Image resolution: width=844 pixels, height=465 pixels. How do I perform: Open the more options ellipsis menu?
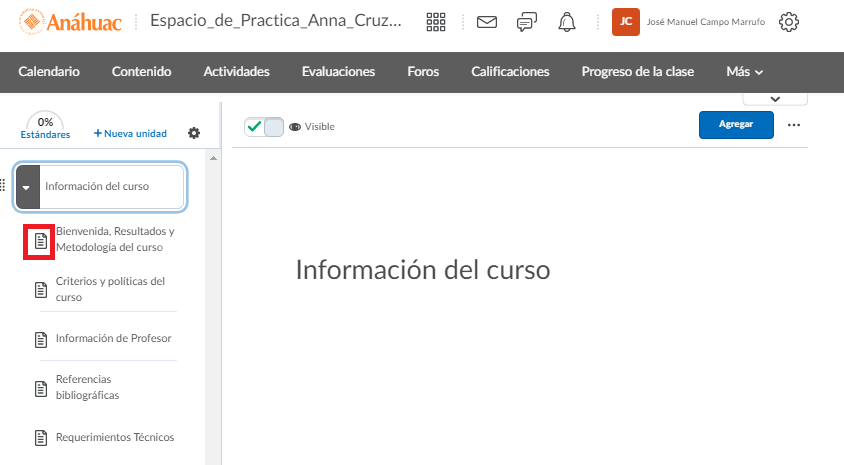tap(794, 125)
